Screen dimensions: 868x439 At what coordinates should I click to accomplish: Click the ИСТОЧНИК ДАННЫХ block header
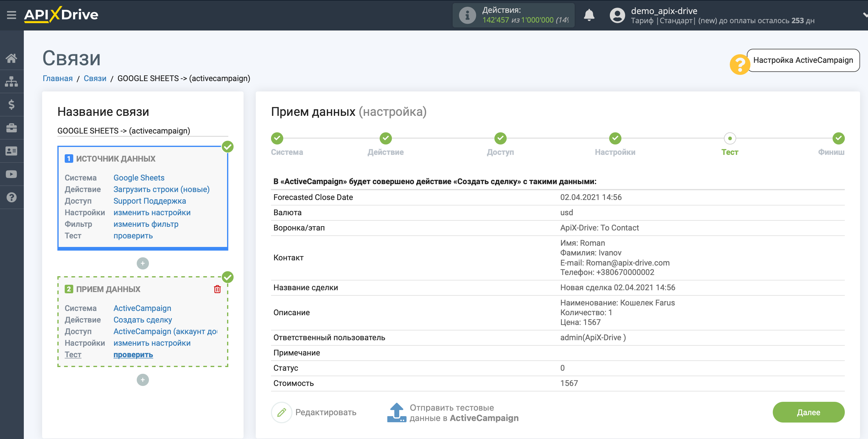click(x=116, y=159)
